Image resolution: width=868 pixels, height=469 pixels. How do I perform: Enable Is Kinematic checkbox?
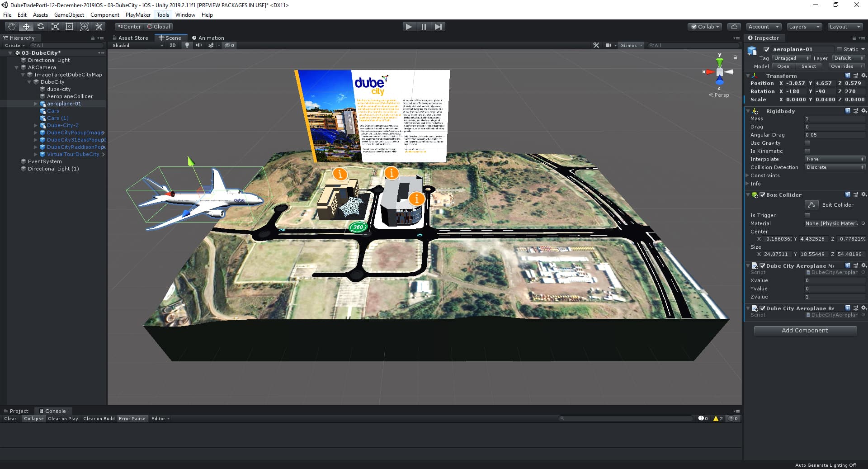807,151
